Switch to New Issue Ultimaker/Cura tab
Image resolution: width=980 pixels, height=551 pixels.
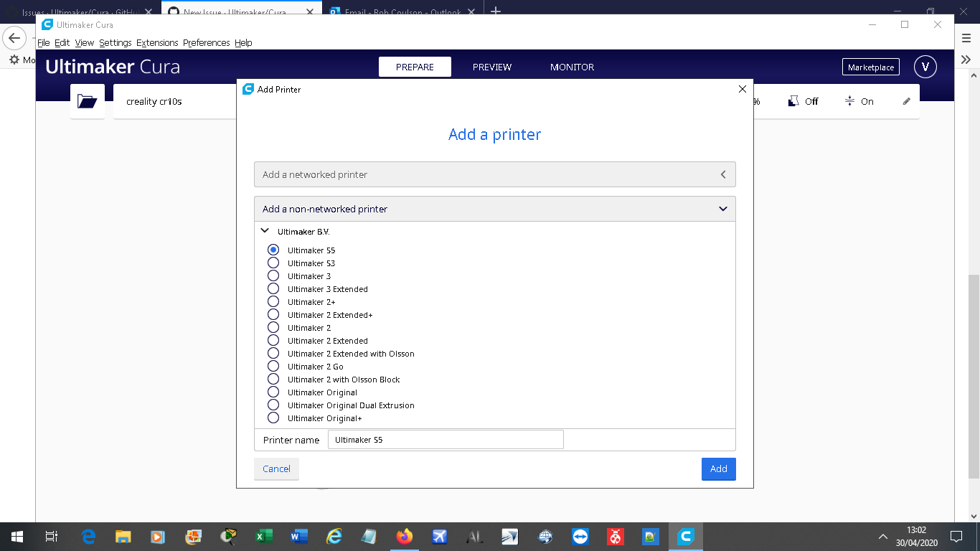pyautogui.click(x=242, y=12)
